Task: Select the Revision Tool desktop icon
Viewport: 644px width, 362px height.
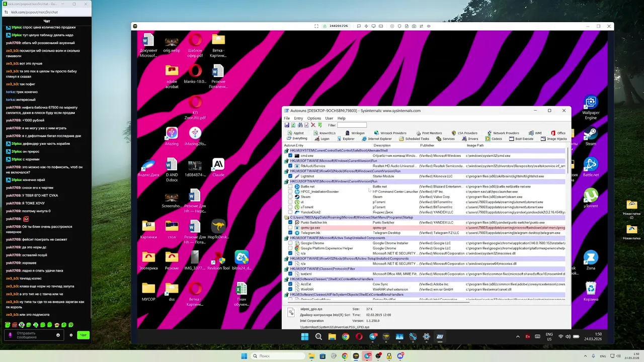Action: [218, 260]
